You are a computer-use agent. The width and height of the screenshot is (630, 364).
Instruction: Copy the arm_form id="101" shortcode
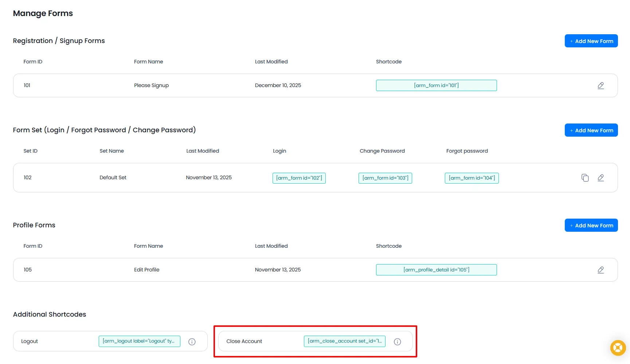pos(436,86)
